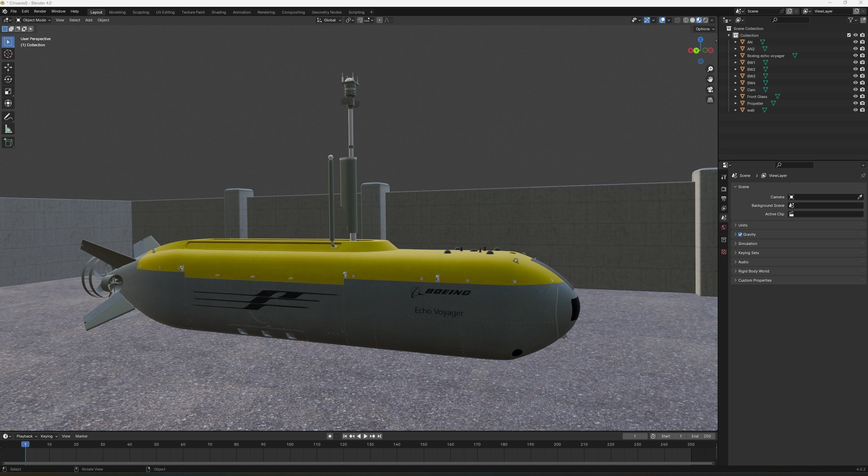Hide AN object in viewport

tap(855, 42)
